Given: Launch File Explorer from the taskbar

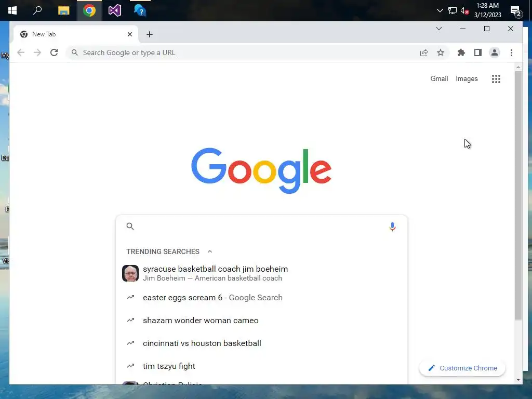Looking at the screenshot, I should 63,10.
